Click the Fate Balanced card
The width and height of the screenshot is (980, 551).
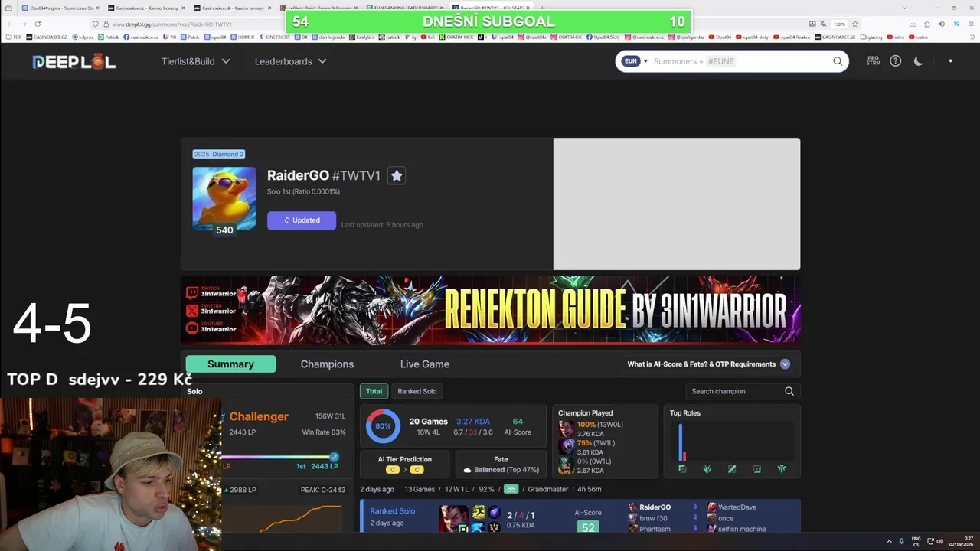(x=501, y=464)
